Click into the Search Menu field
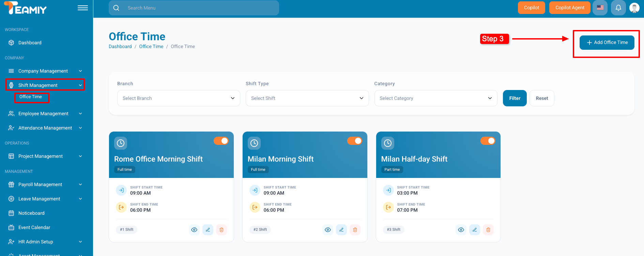The height and width of the screenshot is (256, 644). tap(198, 8)
